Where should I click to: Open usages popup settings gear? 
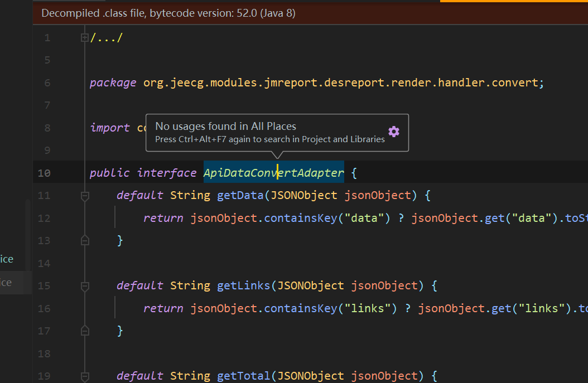394,132
